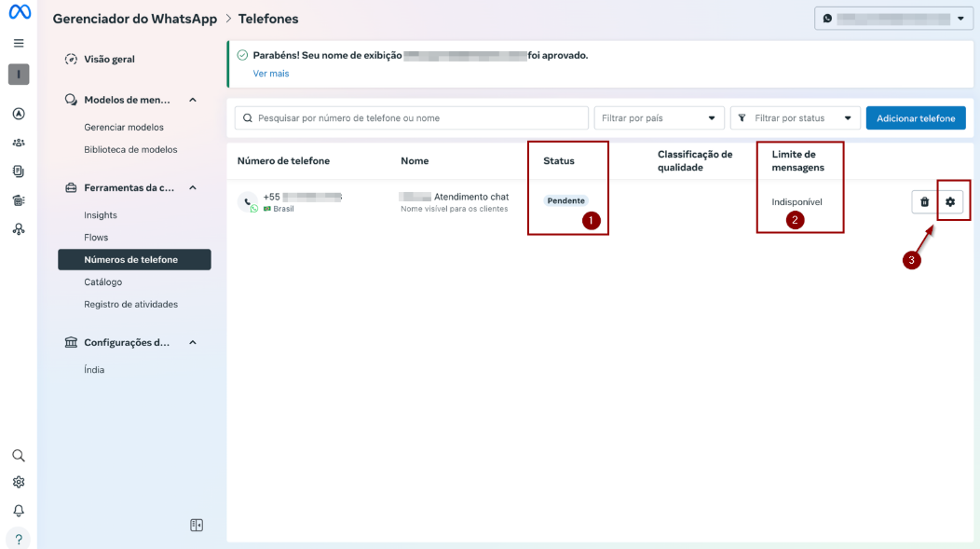Open Filtrar por status dropdown
980x549 pixels.
[795, 118]
